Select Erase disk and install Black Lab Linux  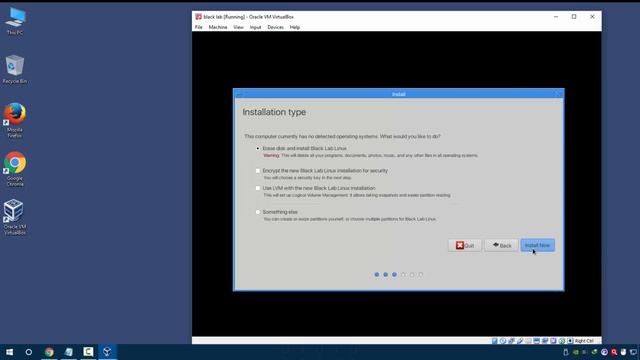pyautogui.click(x=258, y=149)
